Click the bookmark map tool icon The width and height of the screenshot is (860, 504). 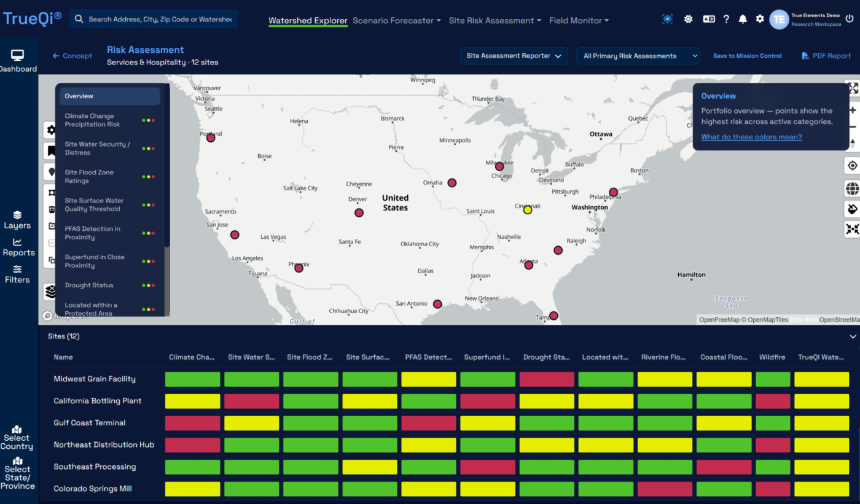tap(50, 151)
